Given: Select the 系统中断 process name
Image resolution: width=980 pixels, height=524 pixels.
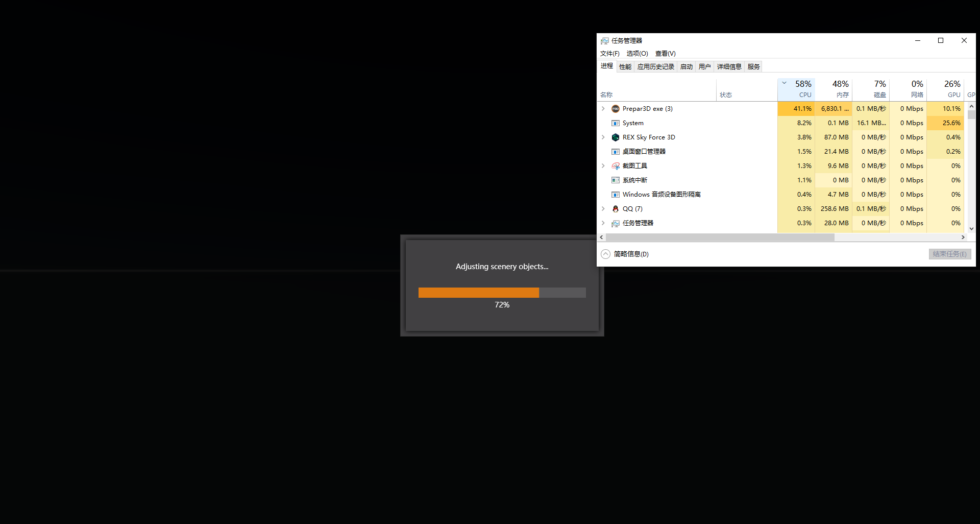Looking at the screenshot, I should pyautogui.click(x=635, y=180).
